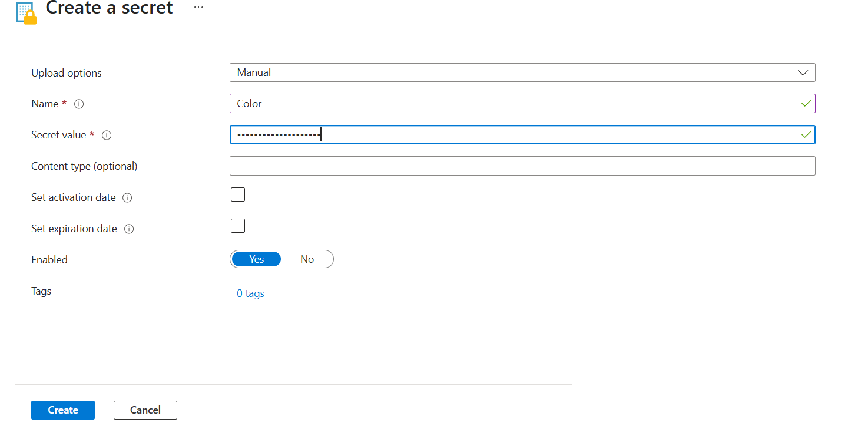Tick the Set expiration date checkbox
Screen dimensions: 868x429
click(x=238, y=226)
